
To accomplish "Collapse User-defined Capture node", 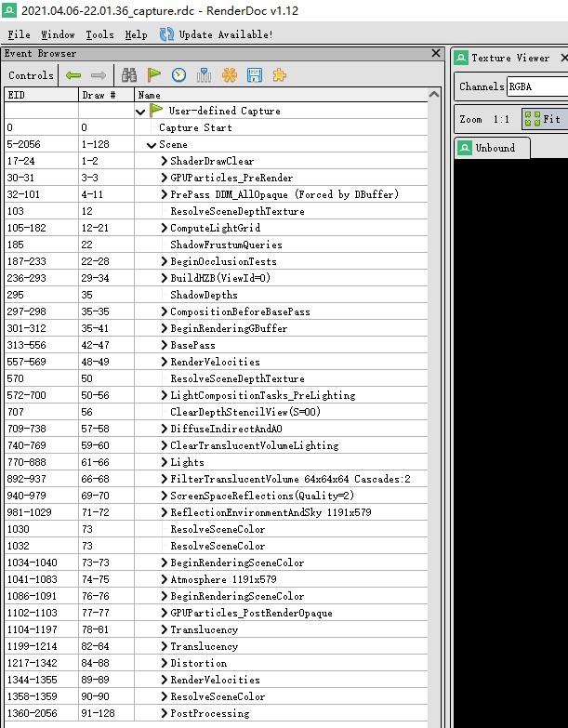I will [140, 112].
